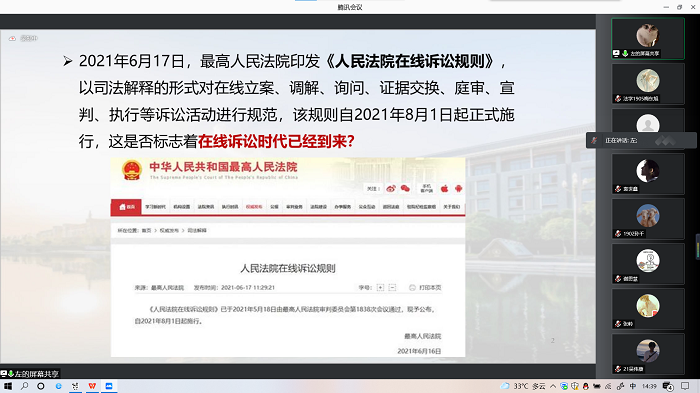
Task: Expand the hidden system tray icons
Action: tap(553, 386)
